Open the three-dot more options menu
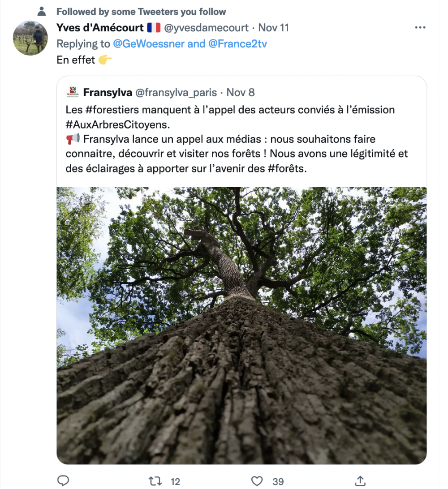 420,28
